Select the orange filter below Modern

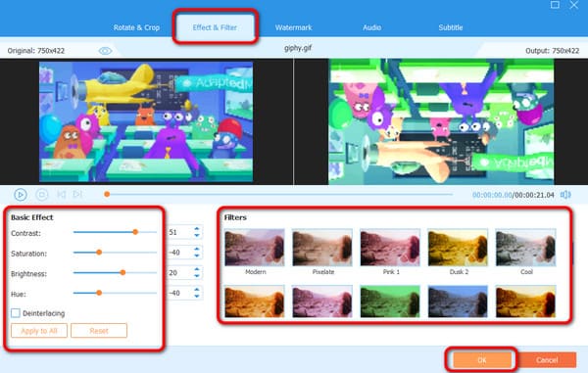255,302
